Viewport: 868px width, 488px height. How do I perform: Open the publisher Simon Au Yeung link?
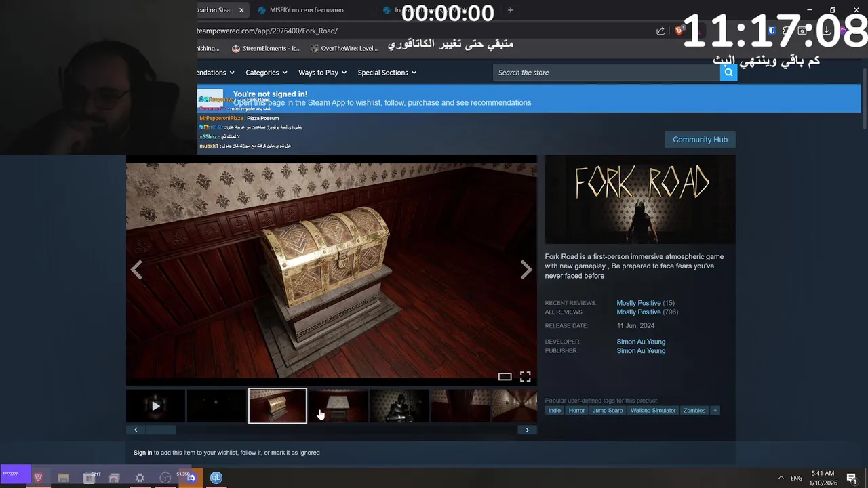tap(641, 351)
